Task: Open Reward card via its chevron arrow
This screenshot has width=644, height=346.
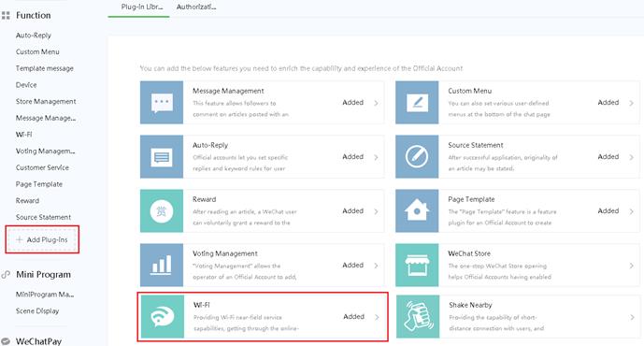Action: click(x=376, y=211)
